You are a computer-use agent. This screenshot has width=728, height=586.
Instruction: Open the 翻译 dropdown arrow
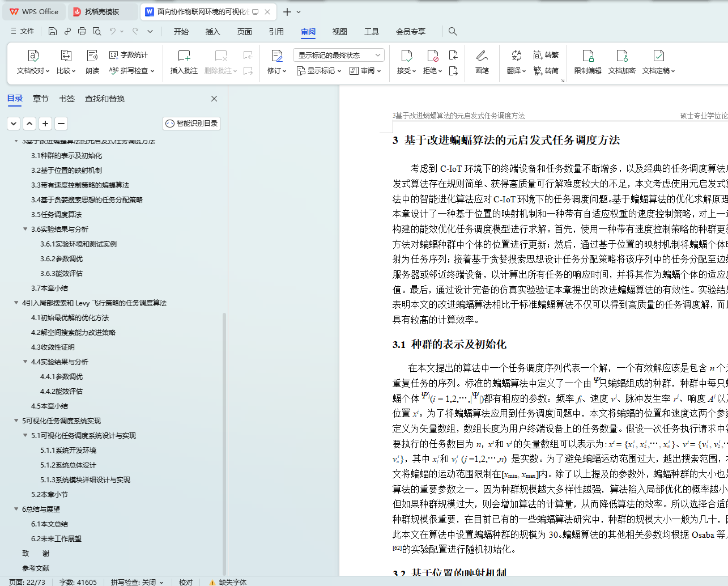tap(524, 71)
